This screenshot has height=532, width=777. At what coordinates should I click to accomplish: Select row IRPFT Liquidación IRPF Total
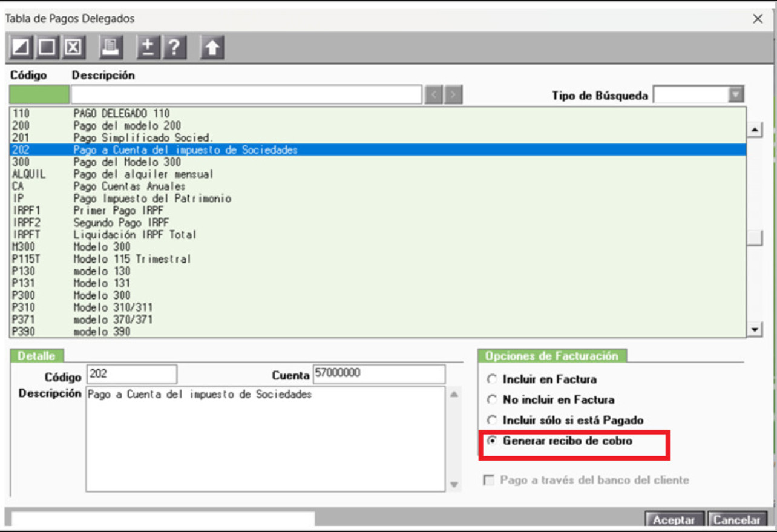click(378, 235)
